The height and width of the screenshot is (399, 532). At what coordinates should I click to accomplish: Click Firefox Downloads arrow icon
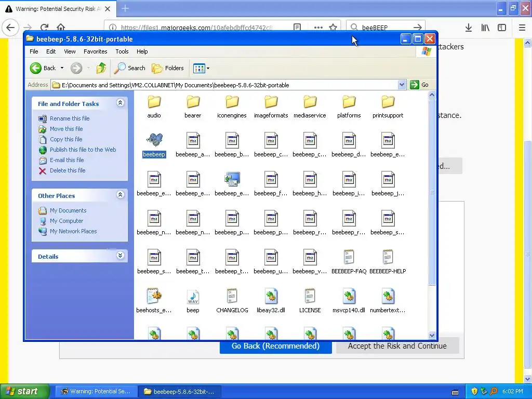(x=469, y=28)
